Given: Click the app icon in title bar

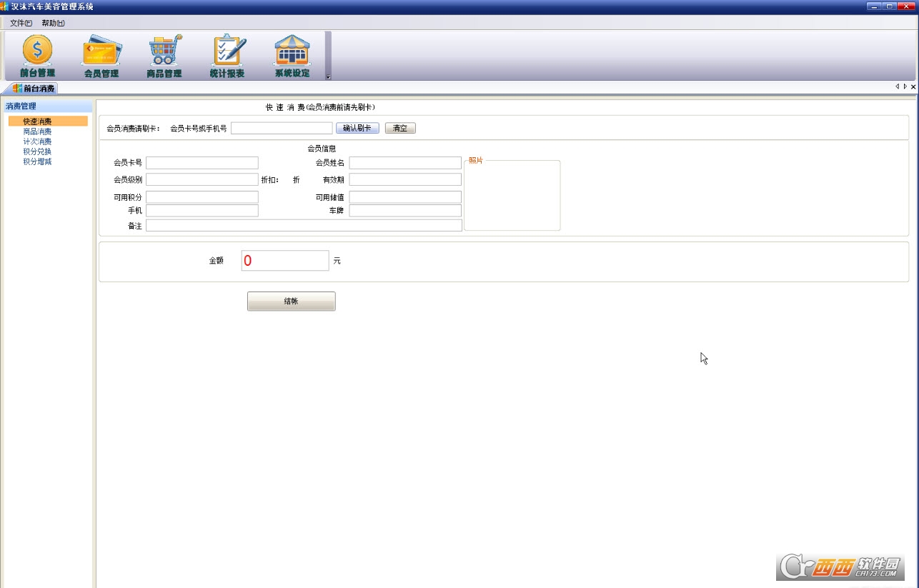Looking at the screenshot, I should 4,6.
